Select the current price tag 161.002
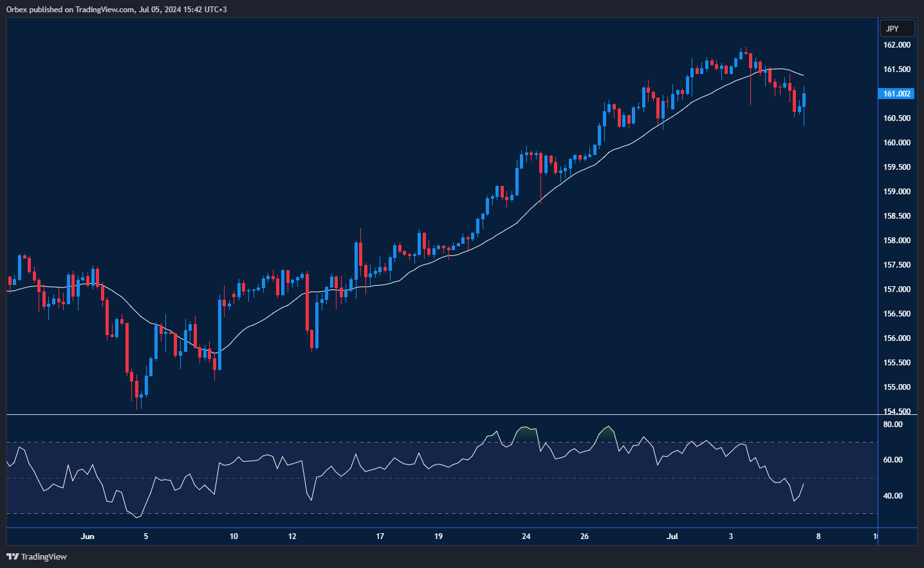This screenshot has width=924, height=568. click(896, 94)
